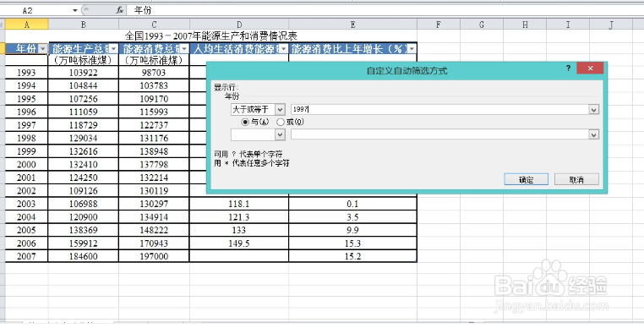Click the 取消 button
Image resolution: width=644 pixels, height=328 pixels.
tap(576, 179)
